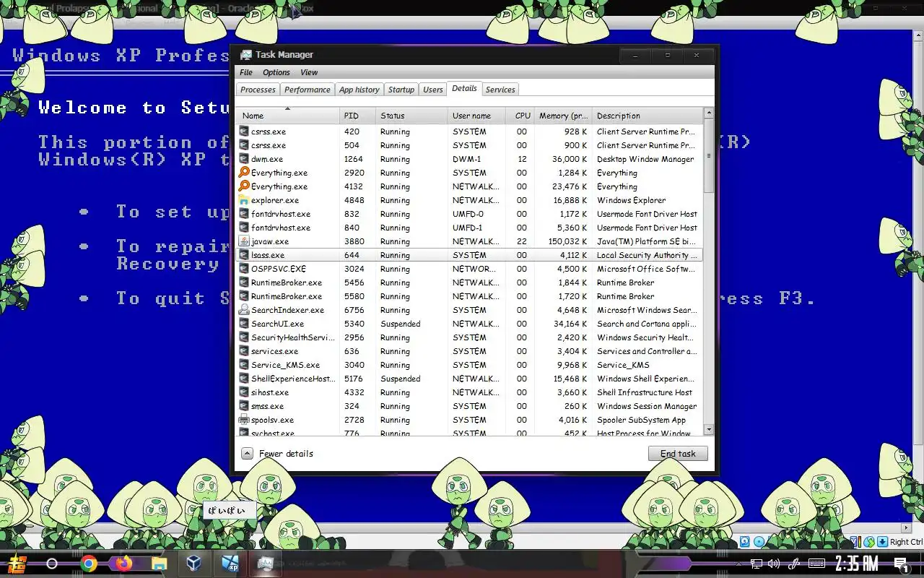Click the process list scrollbar down arrow
The width and height of the screenshot is (924, 578).
tap(708, 430)
